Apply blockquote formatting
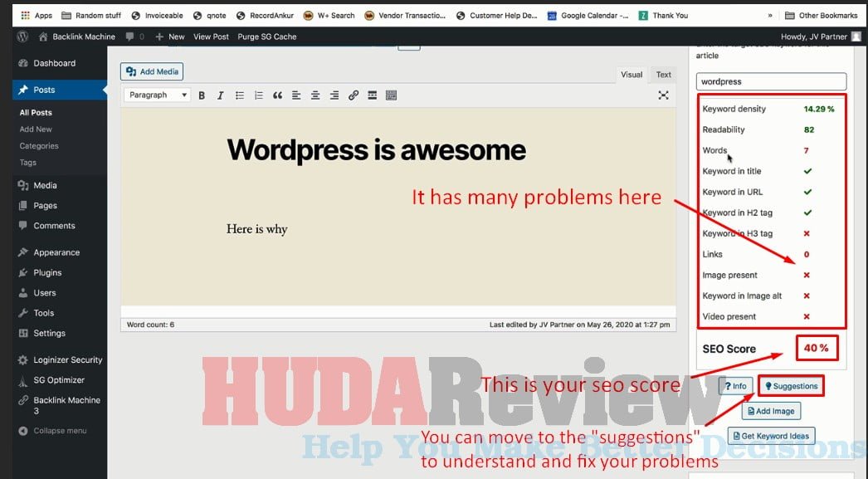This screenshot has width=868, height=479. click(277, 95)
